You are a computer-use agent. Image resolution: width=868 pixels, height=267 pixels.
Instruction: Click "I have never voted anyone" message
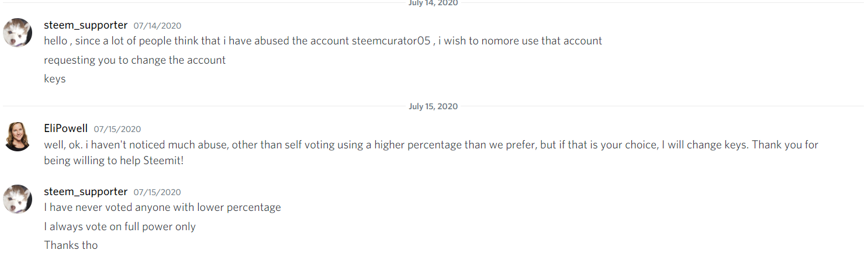162,207
